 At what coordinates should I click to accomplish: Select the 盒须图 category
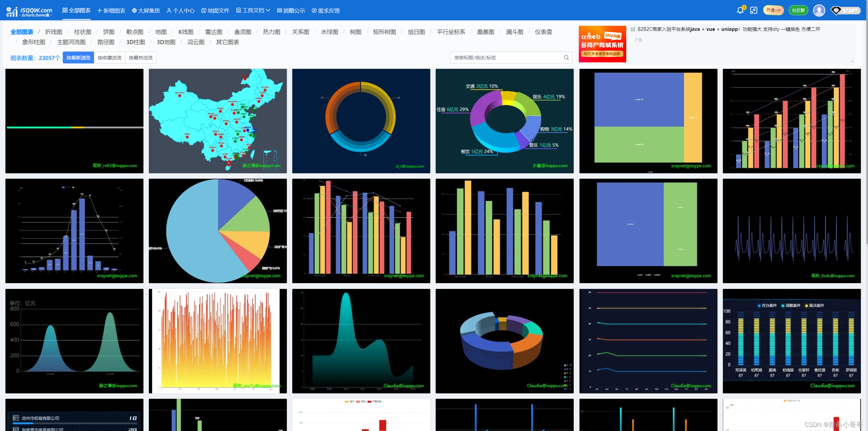click(243, 32)
